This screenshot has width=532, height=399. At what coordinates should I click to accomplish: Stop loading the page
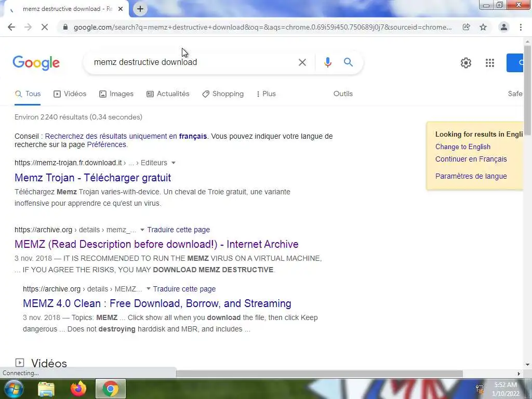point(45,27)
